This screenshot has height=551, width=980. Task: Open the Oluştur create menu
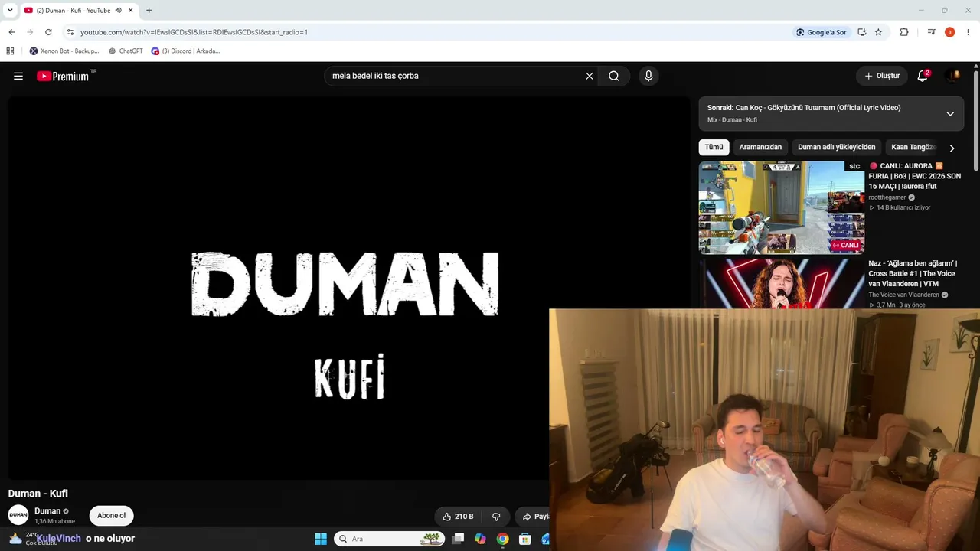[x=882, y=76]
